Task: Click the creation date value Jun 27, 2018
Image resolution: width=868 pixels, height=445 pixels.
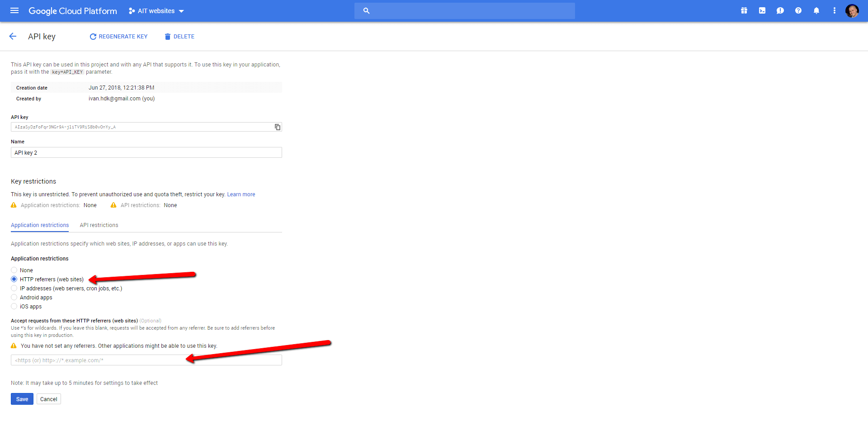Action: click(122, 88)
